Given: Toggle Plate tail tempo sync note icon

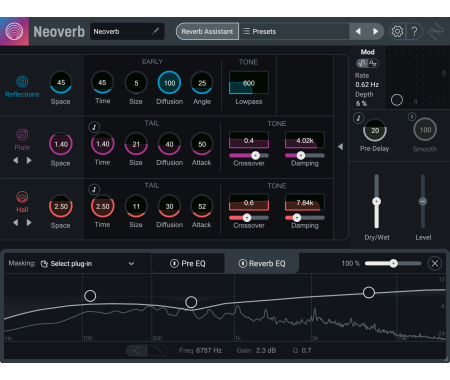Looking at the screenshot, I should pyautogui.click(x=94, y=127).
